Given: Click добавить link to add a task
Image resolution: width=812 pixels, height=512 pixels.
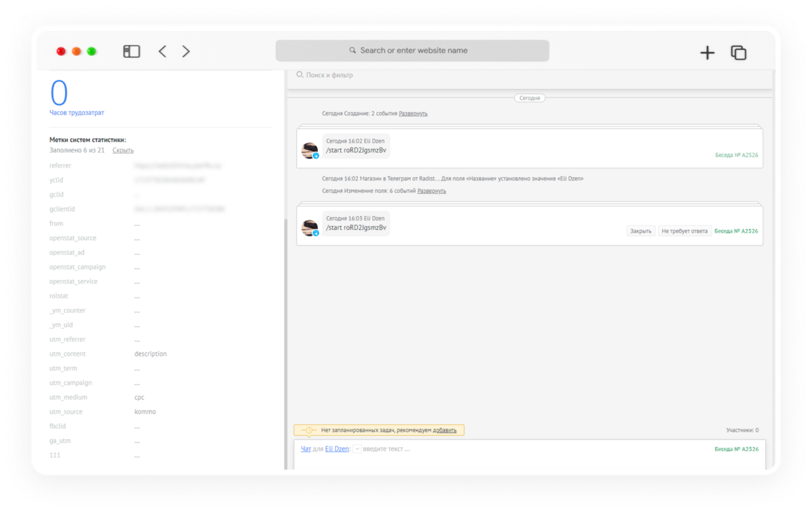Looking at the screenshot, I should click(445, 430).
